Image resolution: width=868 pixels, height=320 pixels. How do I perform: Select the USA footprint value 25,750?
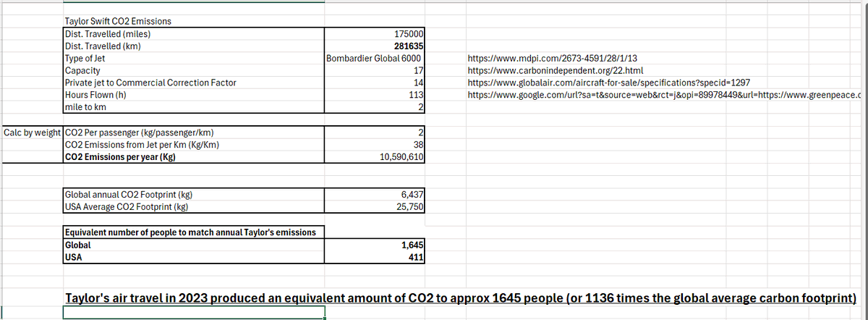375,206
